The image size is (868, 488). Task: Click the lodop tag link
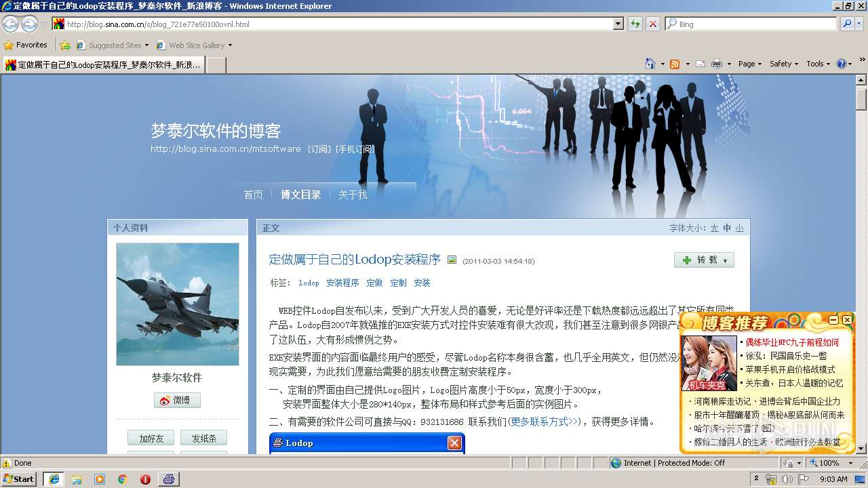pos(309,283)
